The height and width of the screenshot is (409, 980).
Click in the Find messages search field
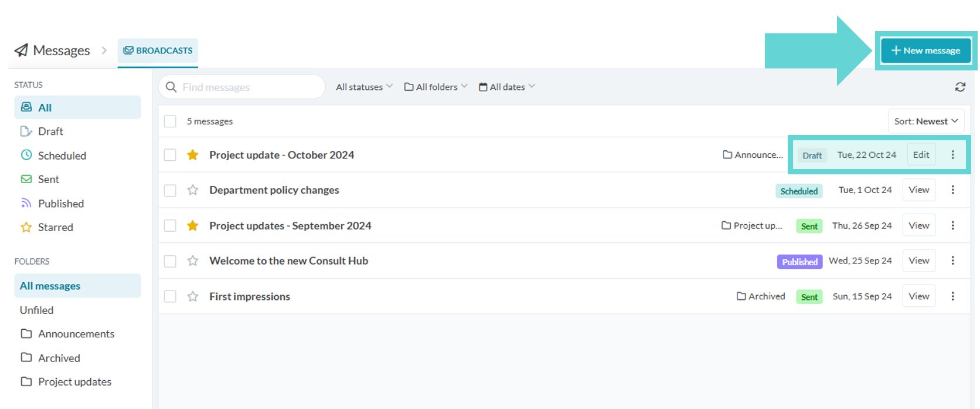[x=242, y=87]
